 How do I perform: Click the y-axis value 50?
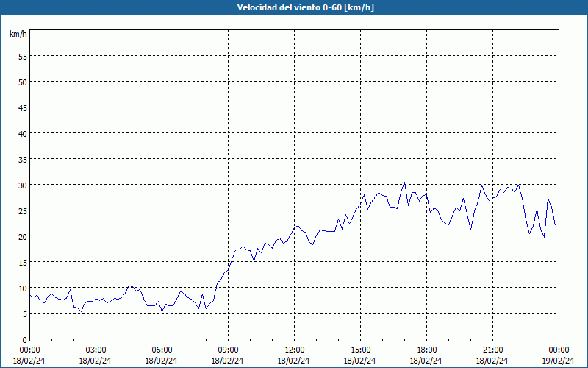(23, 82)
